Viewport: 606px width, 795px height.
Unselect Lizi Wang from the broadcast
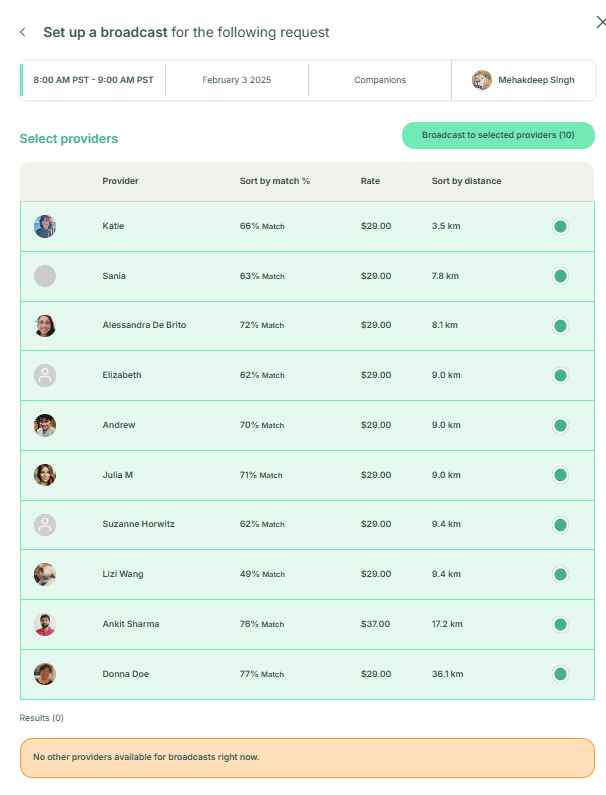(x=560, y=574)
